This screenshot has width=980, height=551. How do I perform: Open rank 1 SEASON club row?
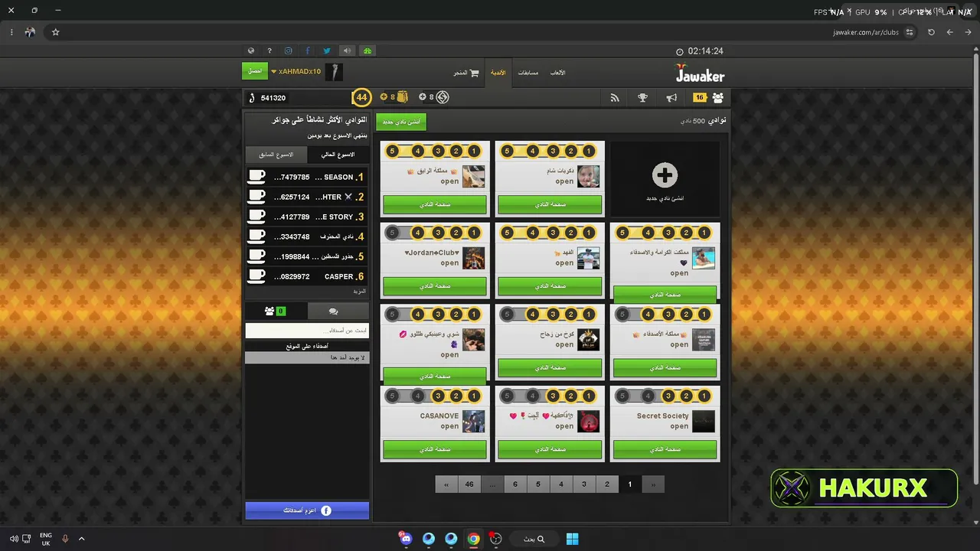(x=306, y=177)
